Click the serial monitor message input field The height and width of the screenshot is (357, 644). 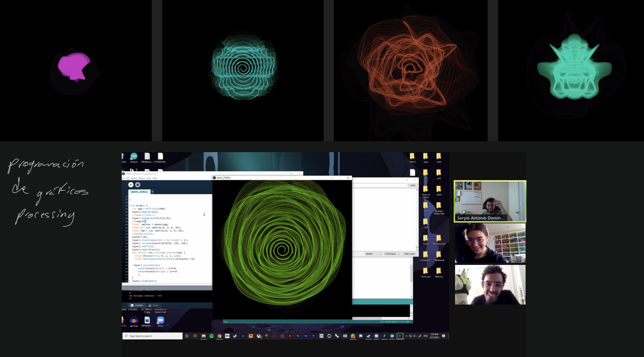tap(380, 185)
